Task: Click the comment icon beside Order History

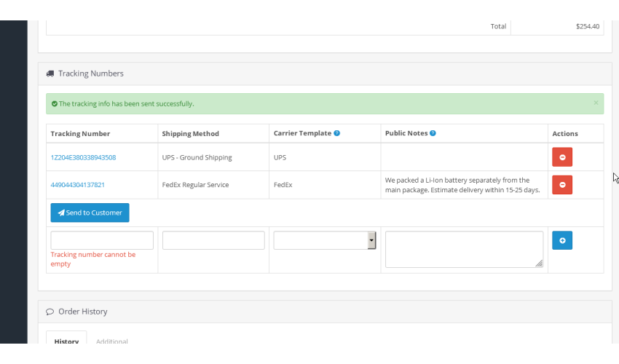Action: (50, 312)
